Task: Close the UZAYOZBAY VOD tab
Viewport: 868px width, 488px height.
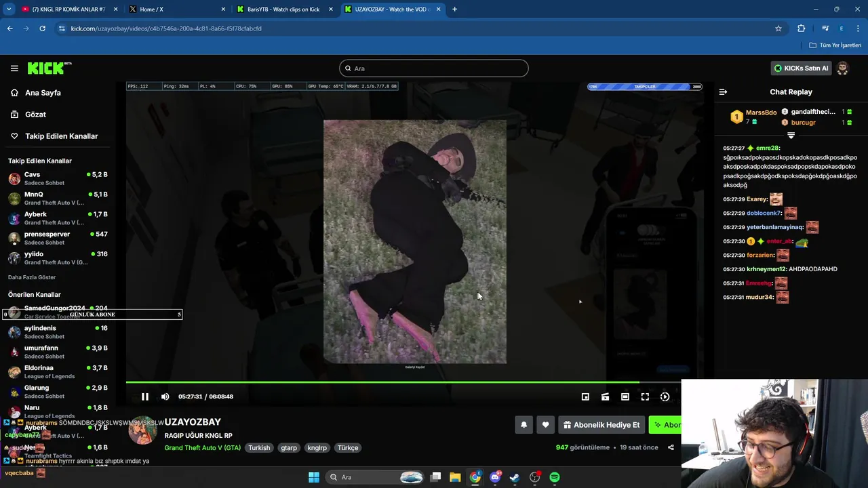Action: pos(439,9)
